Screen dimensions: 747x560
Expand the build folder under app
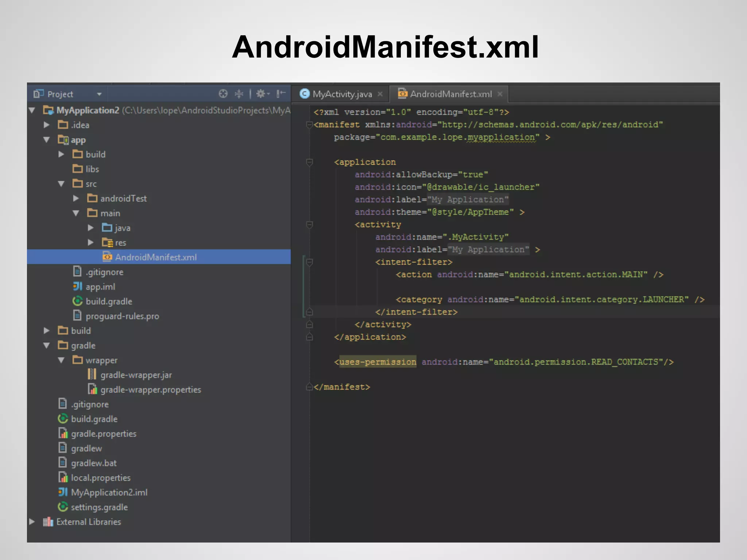pyautogui.click(x=61, y=155)
